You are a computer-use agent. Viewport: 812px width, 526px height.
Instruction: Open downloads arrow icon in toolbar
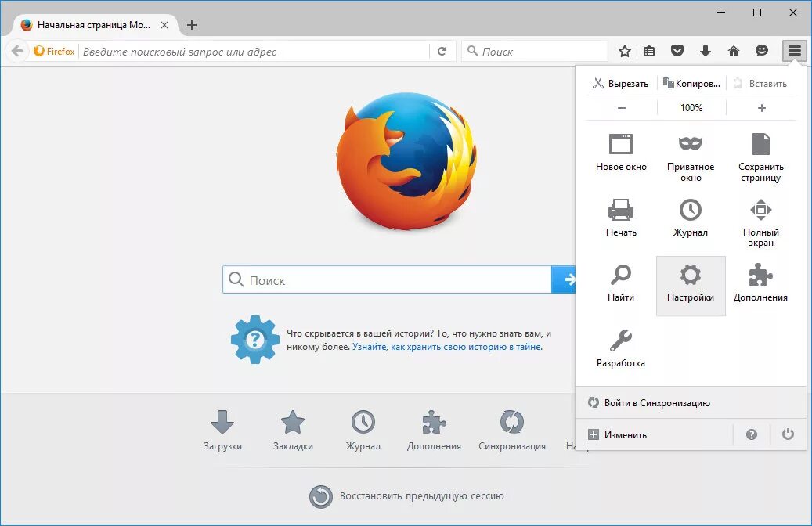point(706,51)
